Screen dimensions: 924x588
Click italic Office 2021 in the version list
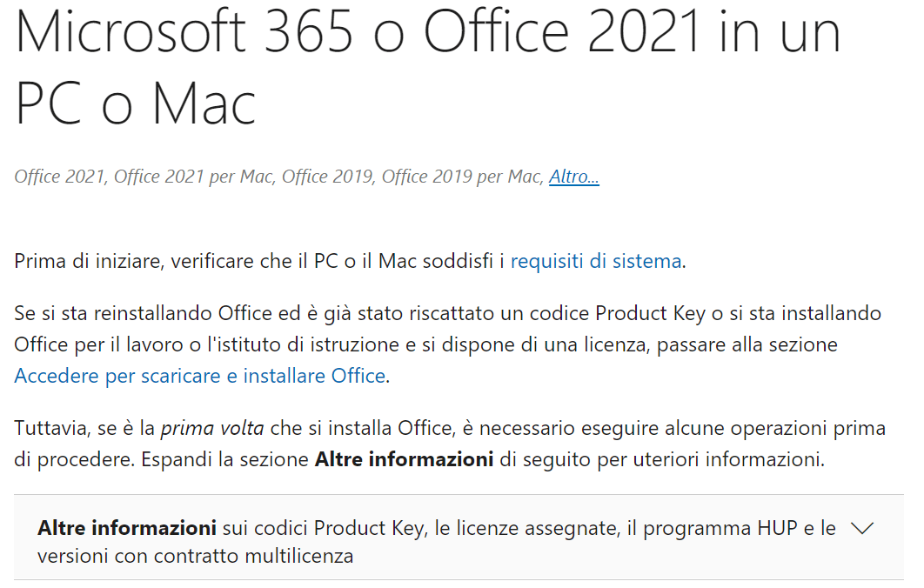point(59,177)
